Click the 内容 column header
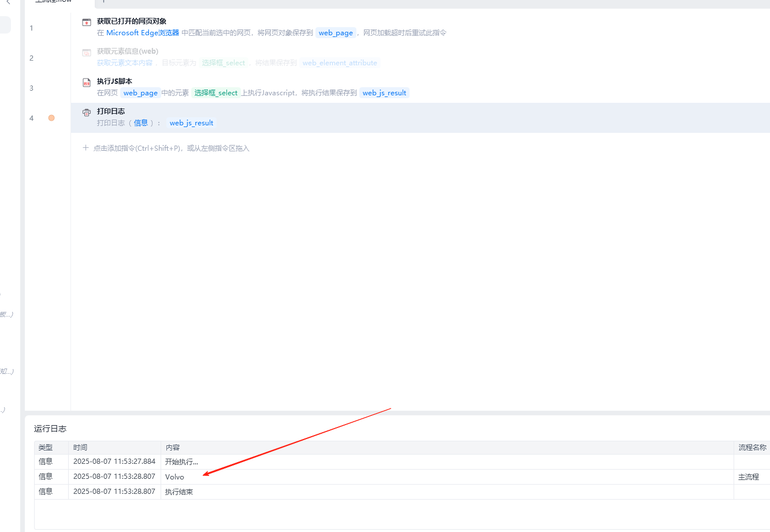The height and width of the screenshot is (532, 770). (173, 448)
